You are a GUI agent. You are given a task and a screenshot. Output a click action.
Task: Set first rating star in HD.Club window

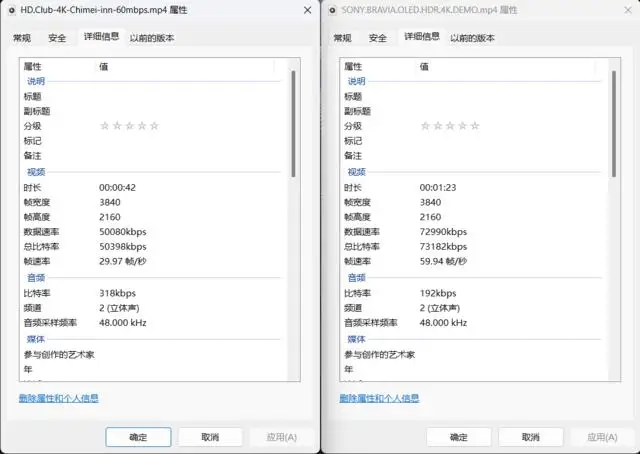(x=104, y=126)
